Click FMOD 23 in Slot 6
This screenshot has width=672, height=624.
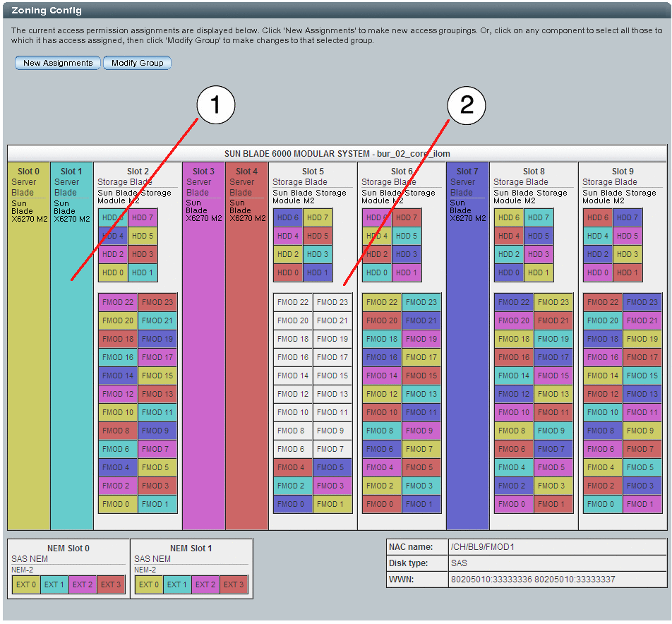click(x=421, y=303)
